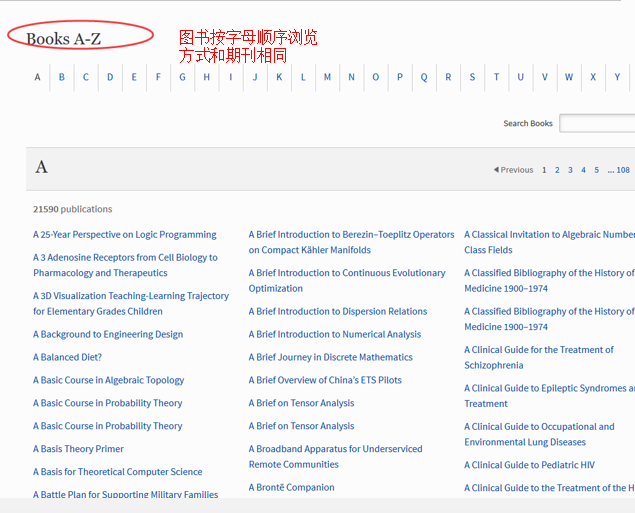Browse books starting with G

coord(182,77)
